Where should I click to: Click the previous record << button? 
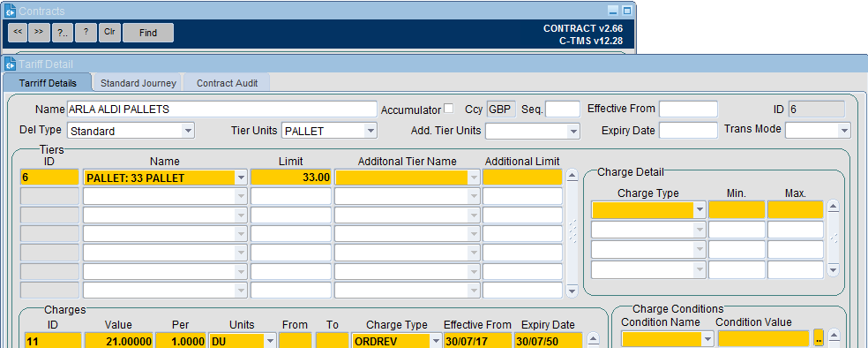(18, 32)
